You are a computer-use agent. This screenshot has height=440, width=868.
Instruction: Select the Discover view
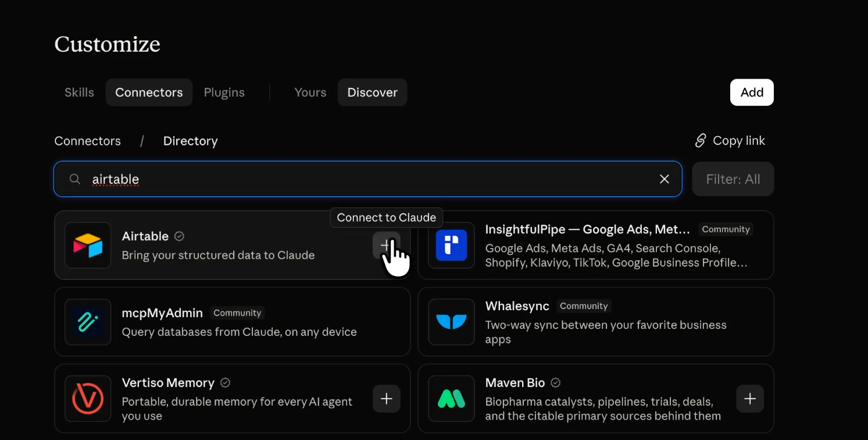(x=373, y=93)
